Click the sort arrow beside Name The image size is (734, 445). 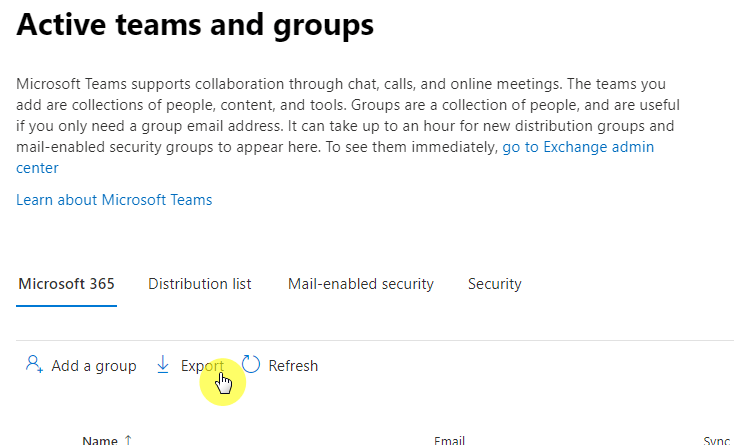128,440
